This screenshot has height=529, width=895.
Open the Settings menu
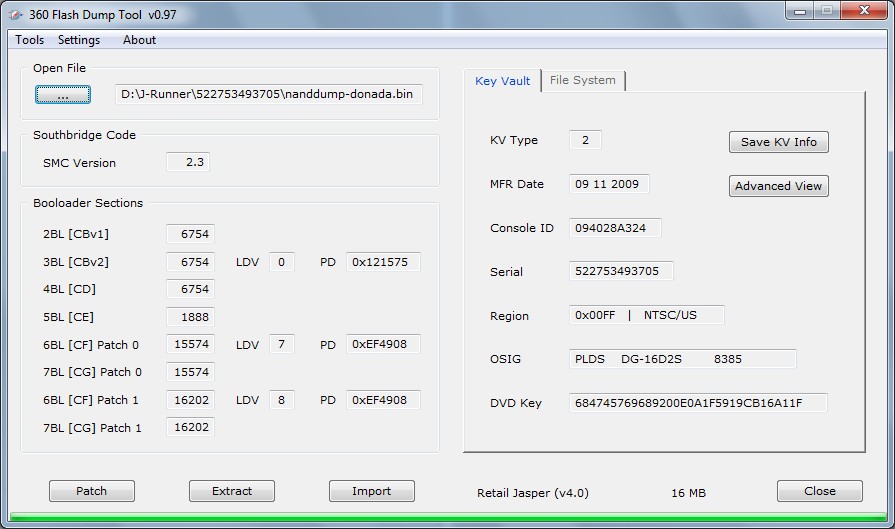click(79, 40)
